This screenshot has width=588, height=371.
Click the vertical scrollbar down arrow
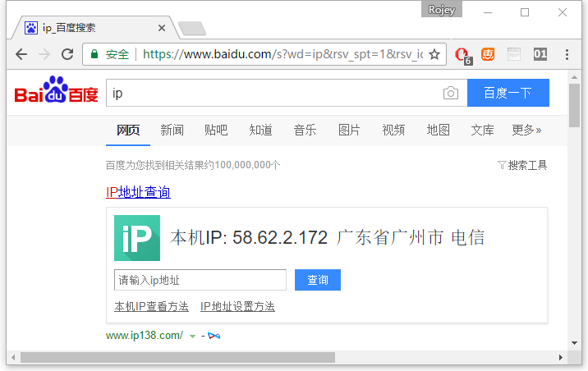click(x=574, y=343)
